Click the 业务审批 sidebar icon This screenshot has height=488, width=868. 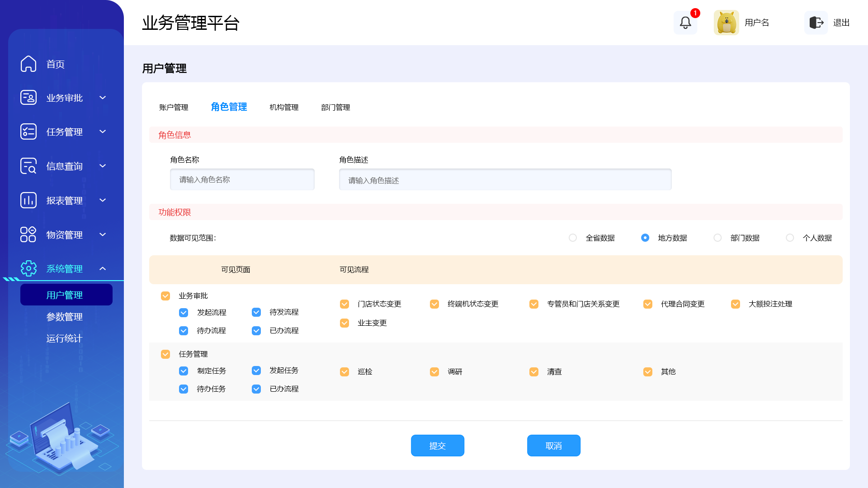point(28,98)
